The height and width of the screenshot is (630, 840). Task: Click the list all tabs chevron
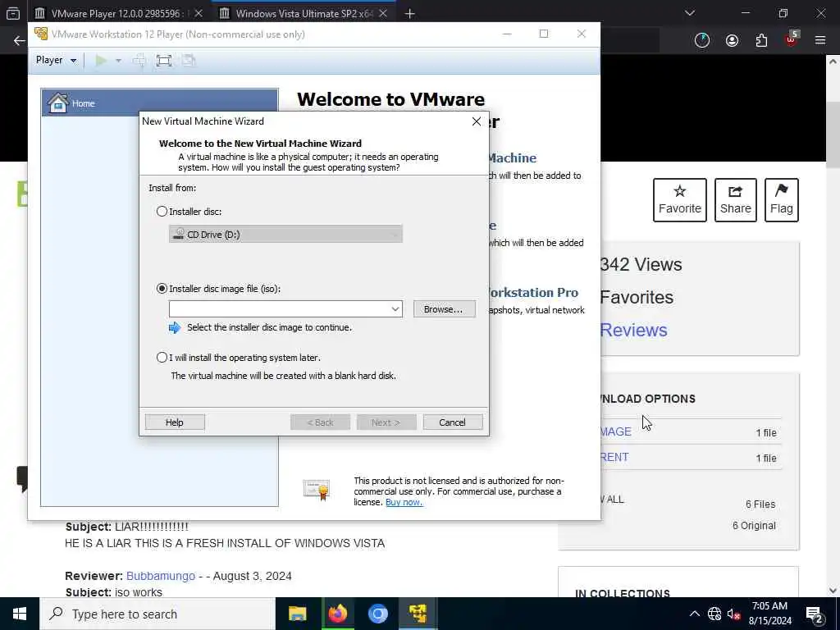pos(690,13)
